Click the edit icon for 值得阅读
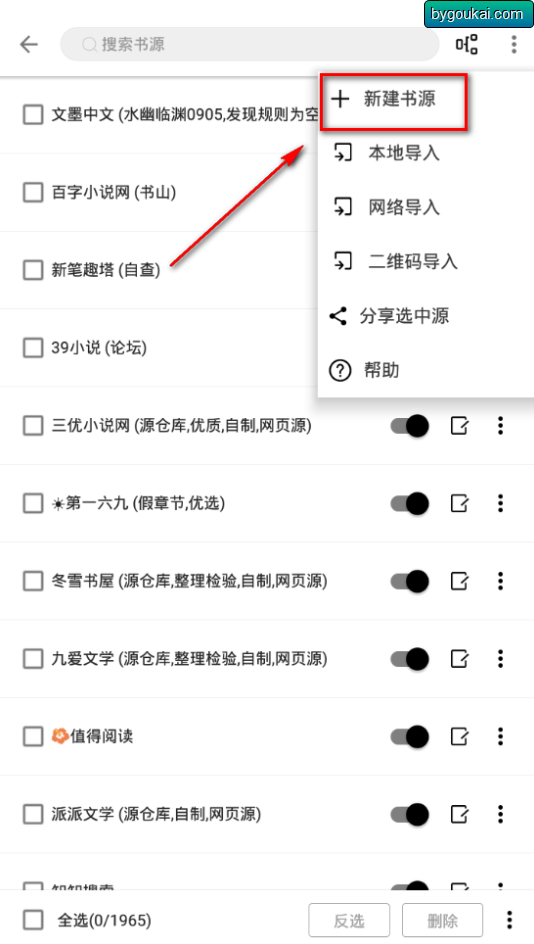Viewport: 534px width, 944px height. (460, 736)
